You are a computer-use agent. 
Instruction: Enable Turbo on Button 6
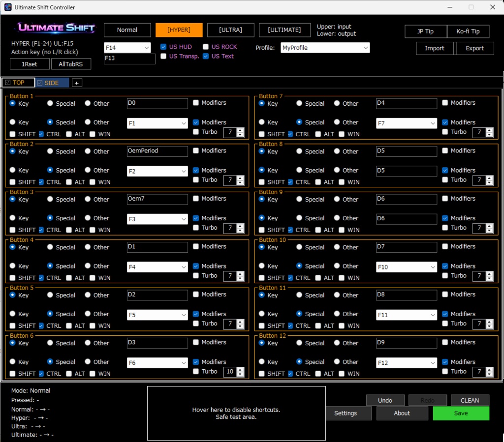195,372
